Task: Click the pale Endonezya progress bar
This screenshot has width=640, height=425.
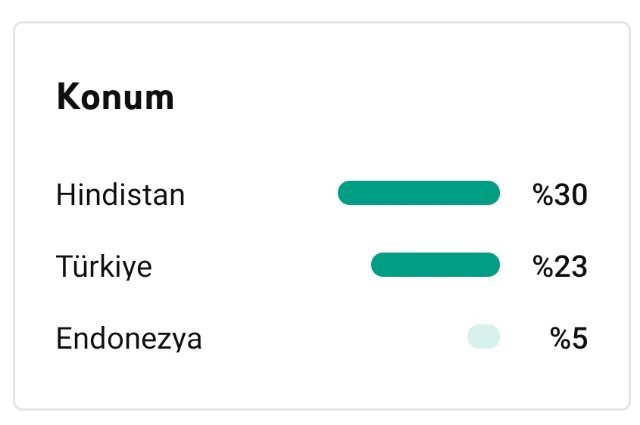Action: click(484, 337)
